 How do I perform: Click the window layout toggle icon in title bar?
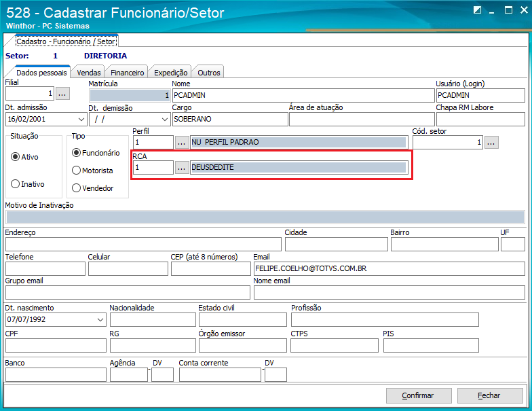tap(477, 10)
